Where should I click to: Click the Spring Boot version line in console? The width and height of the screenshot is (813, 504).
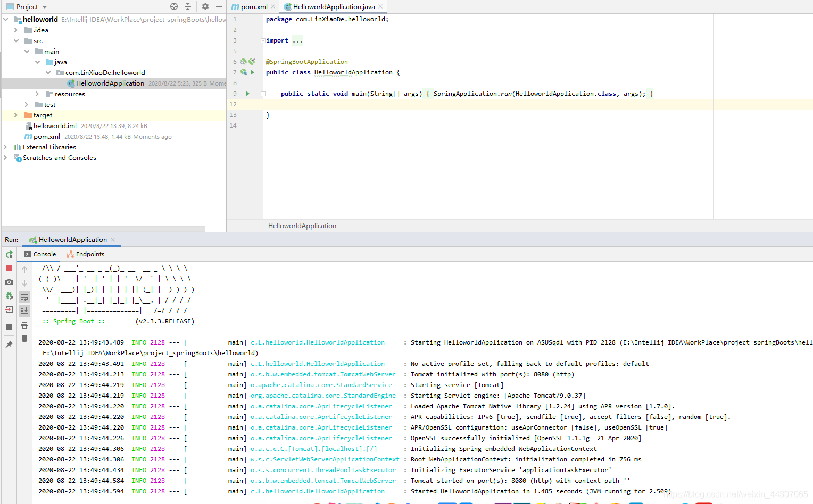click(118, 321)
